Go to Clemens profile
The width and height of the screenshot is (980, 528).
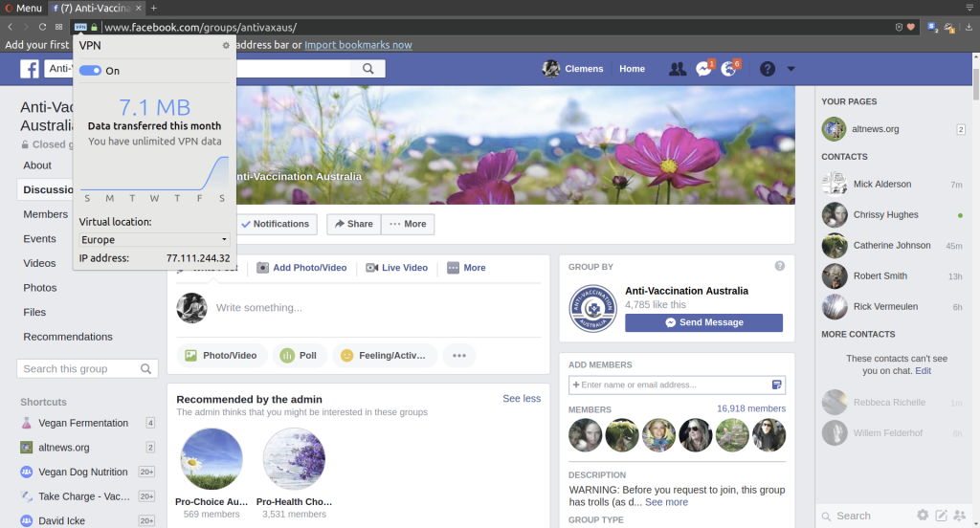573,69
